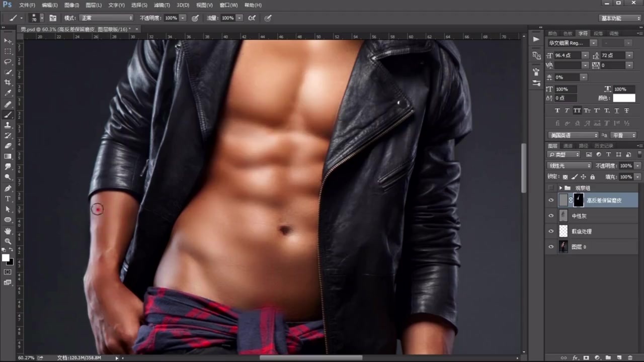Switch to the 历史记录 tab
This screenshot has height=362, width=644.
coord(604,146)
